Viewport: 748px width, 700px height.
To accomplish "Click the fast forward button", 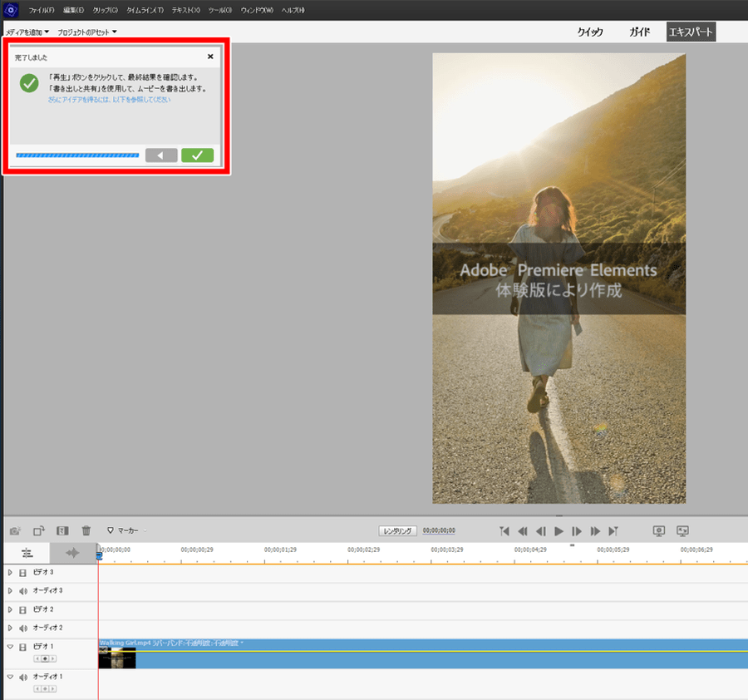I will [595, 531].
